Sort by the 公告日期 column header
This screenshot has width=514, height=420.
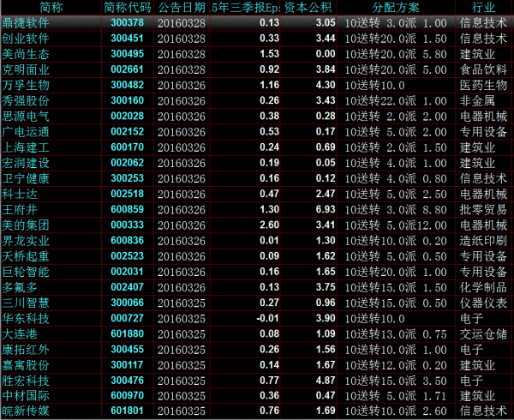[182, 8]
